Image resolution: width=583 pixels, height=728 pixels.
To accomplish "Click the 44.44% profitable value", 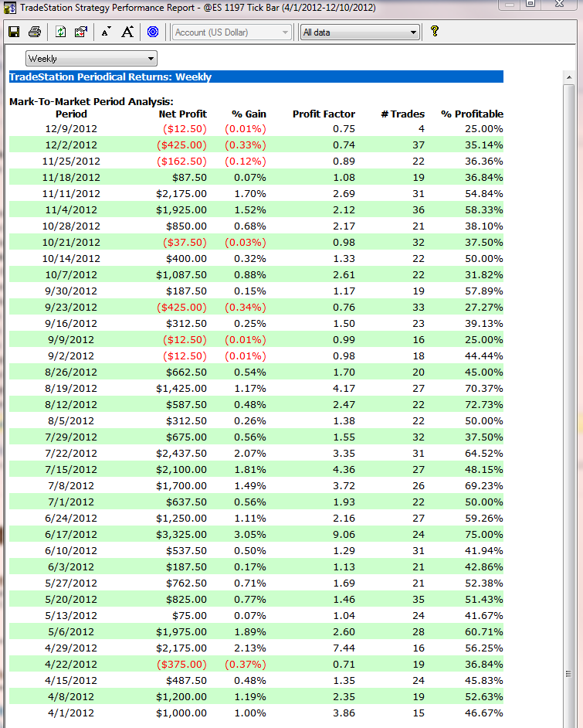I will (x=484, y=356).
